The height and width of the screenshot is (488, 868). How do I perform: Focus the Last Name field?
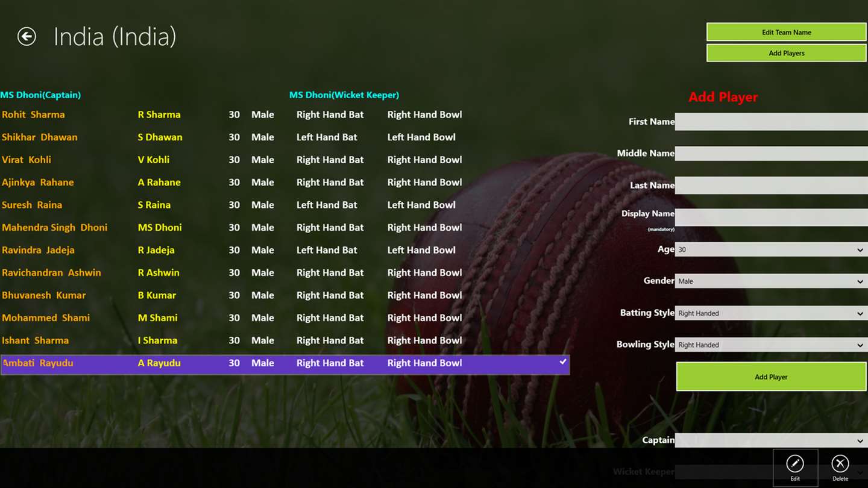(772, 186)
